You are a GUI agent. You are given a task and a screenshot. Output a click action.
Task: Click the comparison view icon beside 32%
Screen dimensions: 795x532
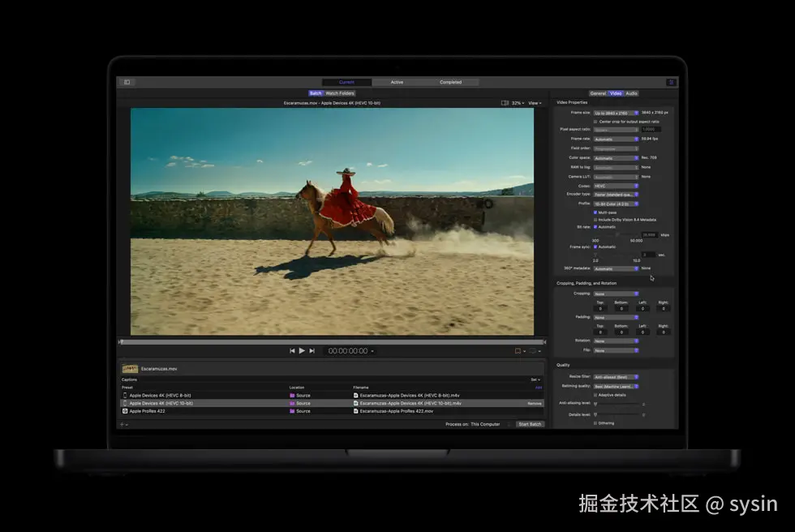(x=505, y=103)
